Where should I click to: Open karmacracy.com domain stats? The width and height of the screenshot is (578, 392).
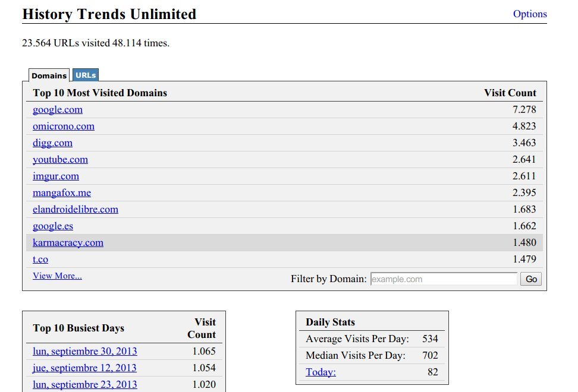coord(68,242)
